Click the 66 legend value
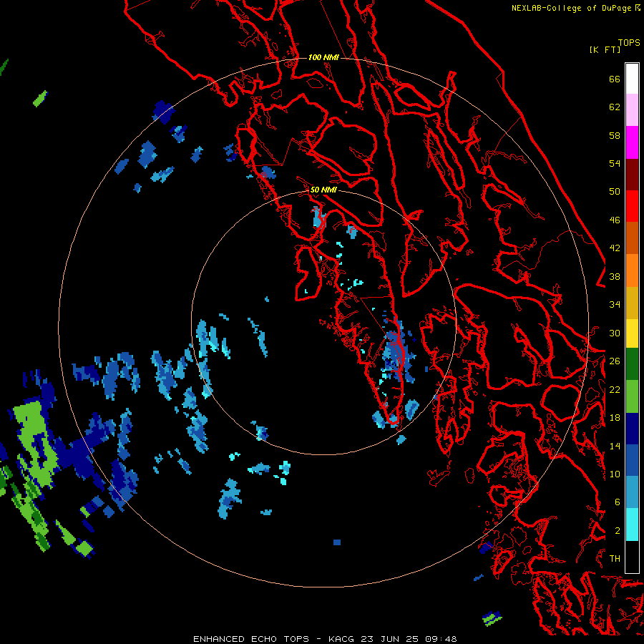Image resolution: width=644 pixels, height=644 pixels. (615, 79)
